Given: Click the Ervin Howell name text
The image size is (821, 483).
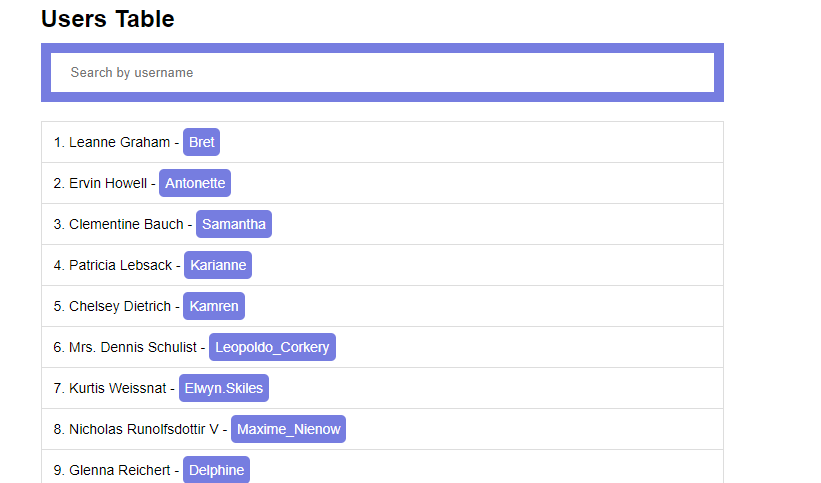Looking at the screenshot, I should (107, 183).
